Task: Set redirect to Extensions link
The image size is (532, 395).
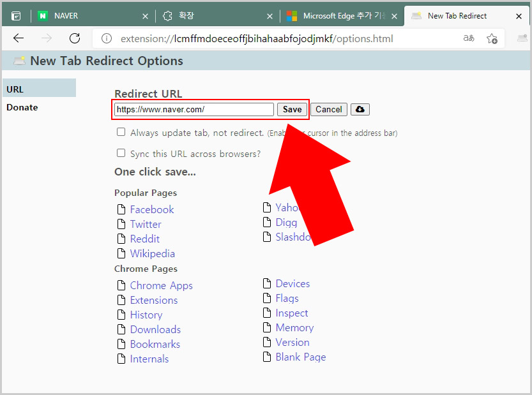Action: pos(154,300)
